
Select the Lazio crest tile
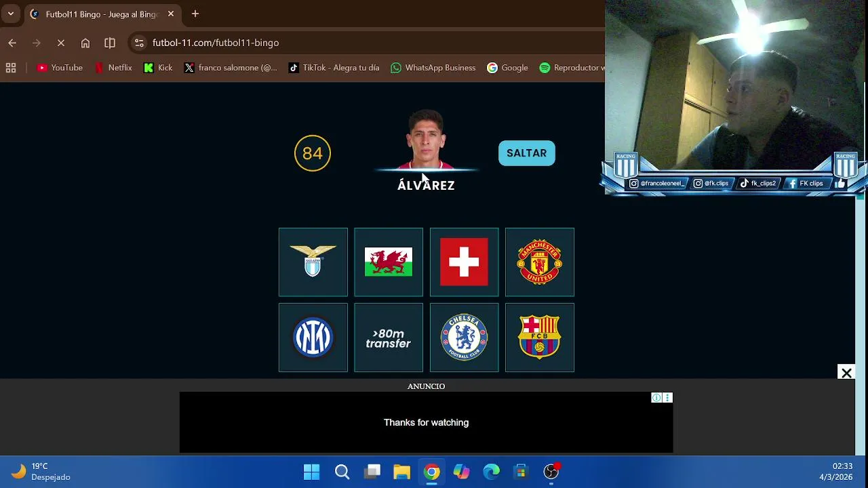click(313, 262)
